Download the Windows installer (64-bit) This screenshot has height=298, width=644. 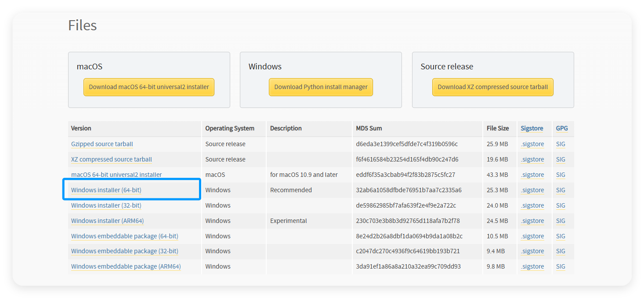pyautogui.click(x=106, y=190)
